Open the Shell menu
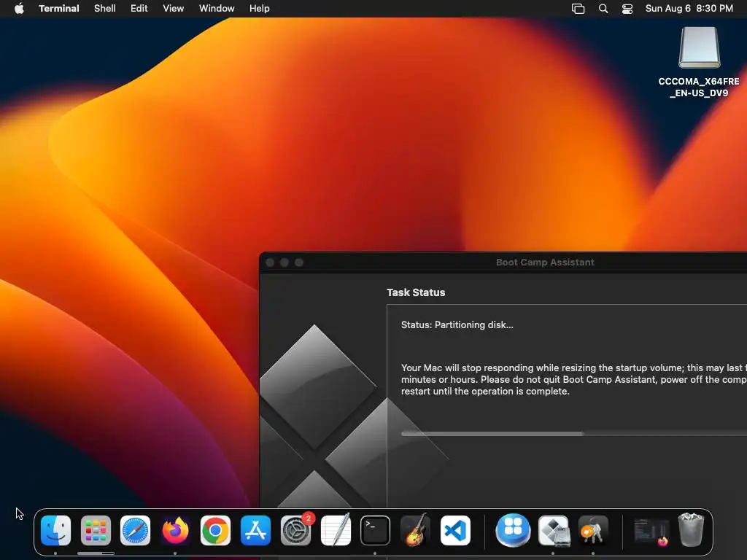 (105, 9)
